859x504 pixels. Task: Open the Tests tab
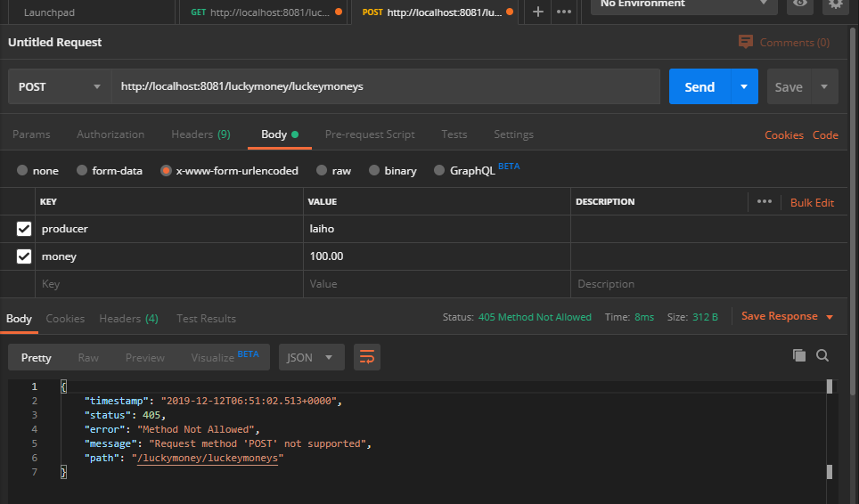point(454,134)
